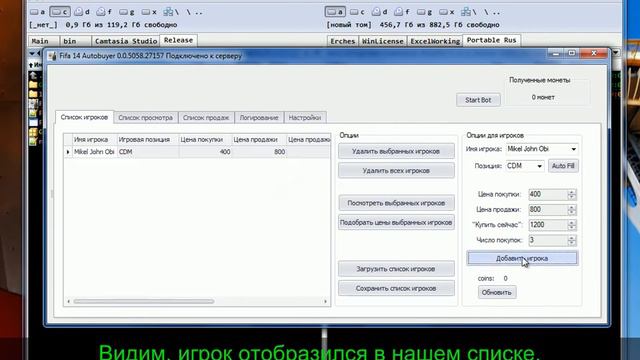Click the 400 purchase price table cell
Screen dimensions: 640x360
click(205, 152)
